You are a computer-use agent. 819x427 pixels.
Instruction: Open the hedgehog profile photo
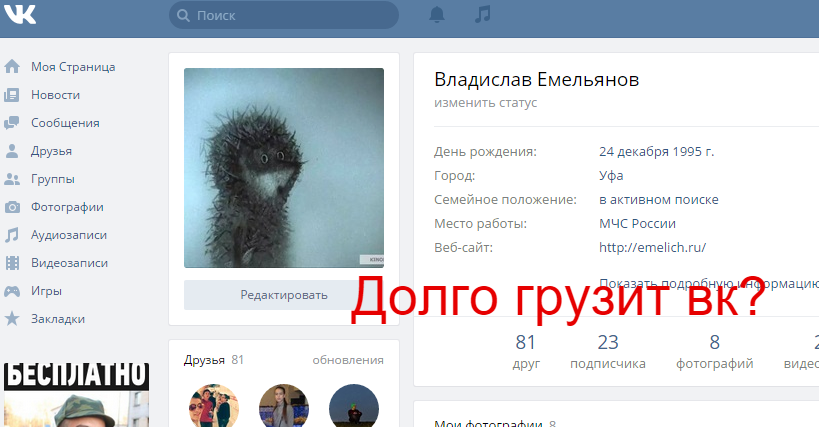[284, 168]
